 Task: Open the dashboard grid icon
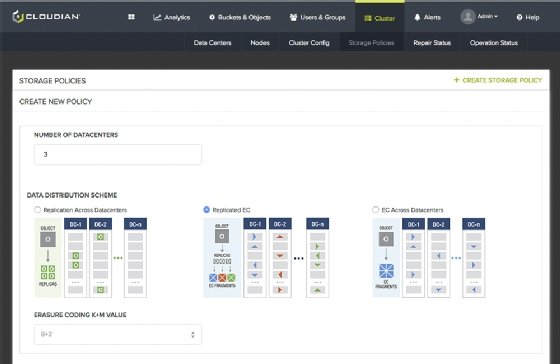pyautogui.click(x=131, y=17)
